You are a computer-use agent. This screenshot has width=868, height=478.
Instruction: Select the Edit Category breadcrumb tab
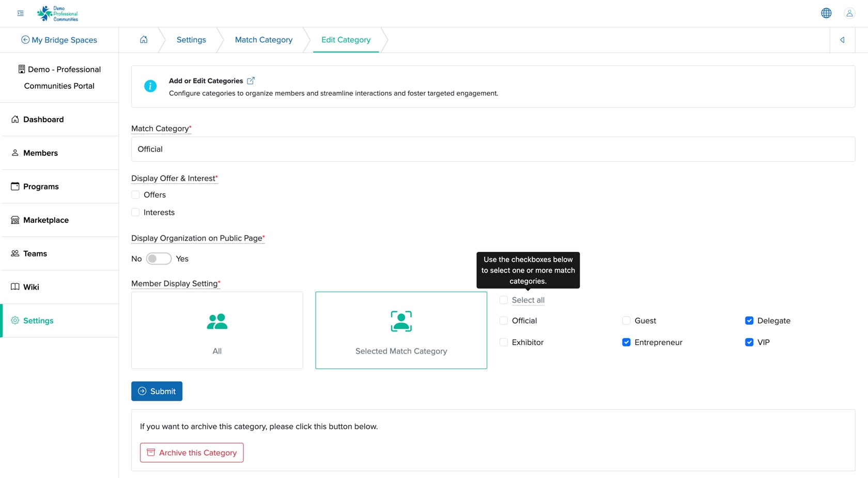[346, 40]
